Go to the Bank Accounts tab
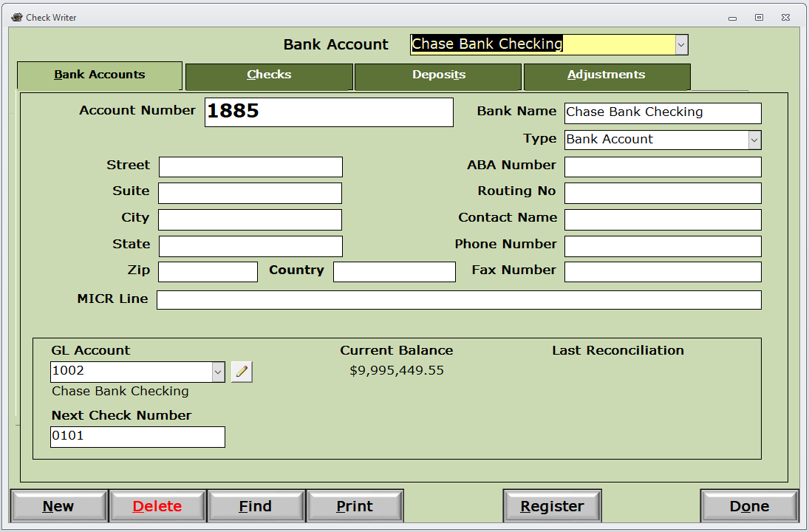The height and width of the screenshot is (532, 809). click(x=100, y=75)
